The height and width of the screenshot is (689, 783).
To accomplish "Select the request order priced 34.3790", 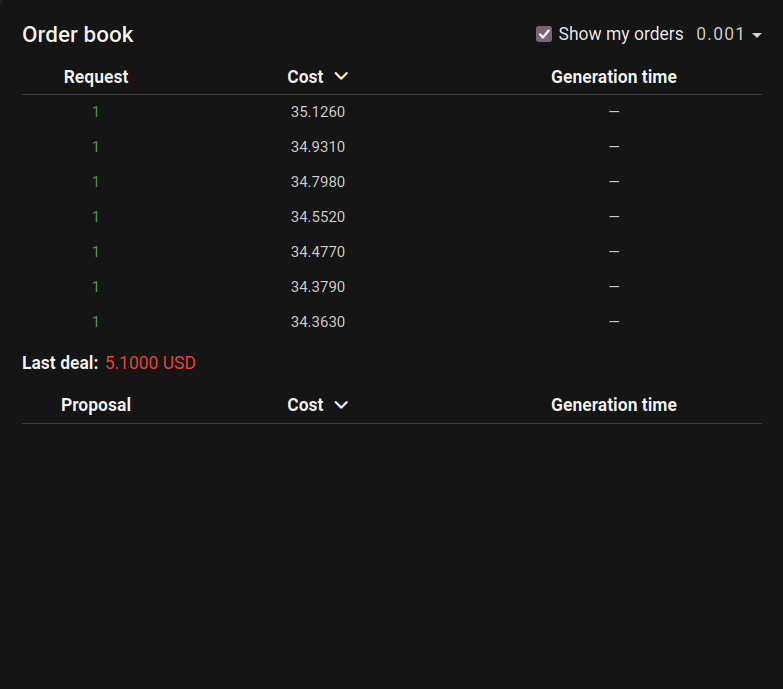I will point(318,287).
